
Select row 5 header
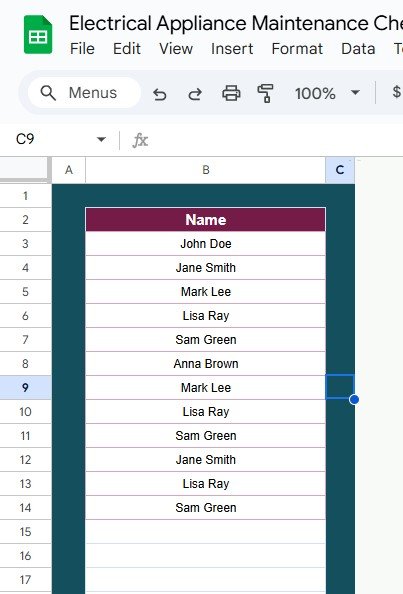pos(25,292)
